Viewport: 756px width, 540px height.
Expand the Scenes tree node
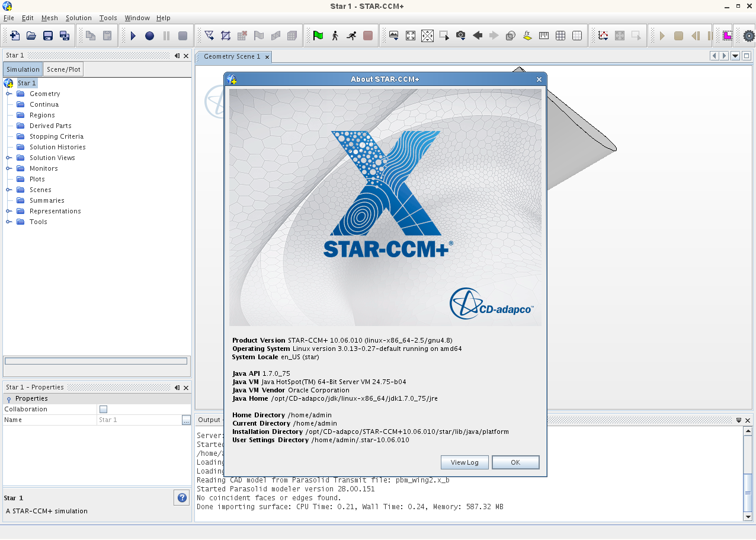click(x=9, y=190)
